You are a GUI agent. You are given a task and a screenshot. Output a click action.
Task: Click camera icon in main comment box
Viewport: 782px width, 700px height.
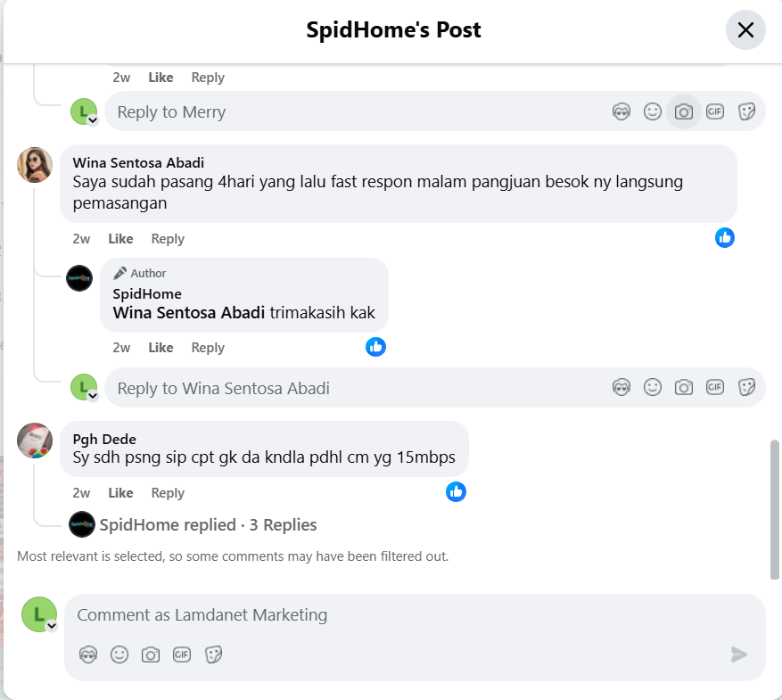pos(151,655)
